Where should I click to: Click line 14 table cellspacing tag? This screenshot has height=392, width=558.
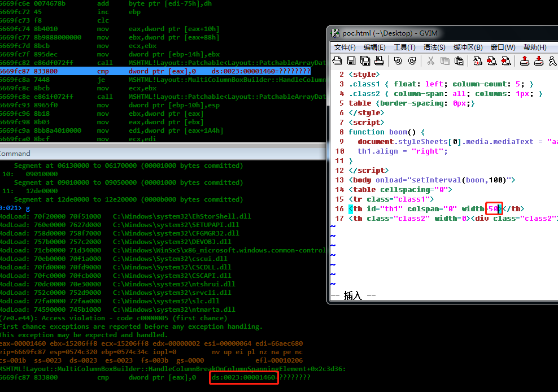click(400, 190)
